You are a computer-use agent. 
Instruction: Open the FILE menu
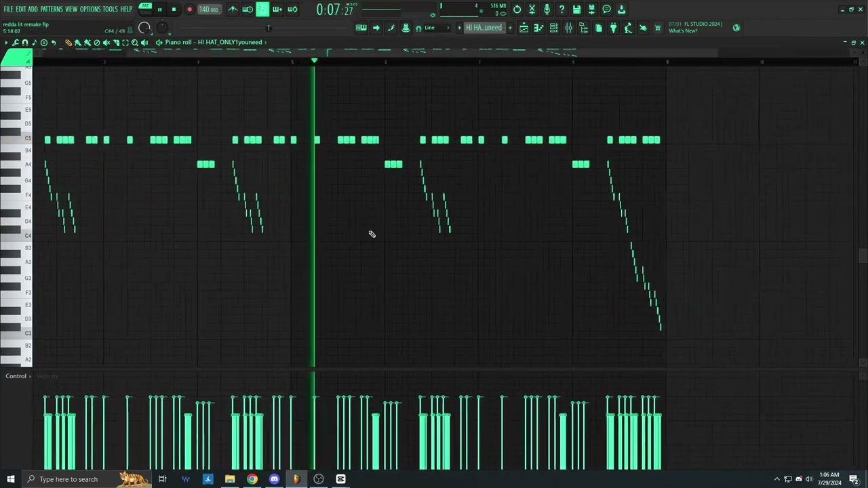[x=9, y=9]
